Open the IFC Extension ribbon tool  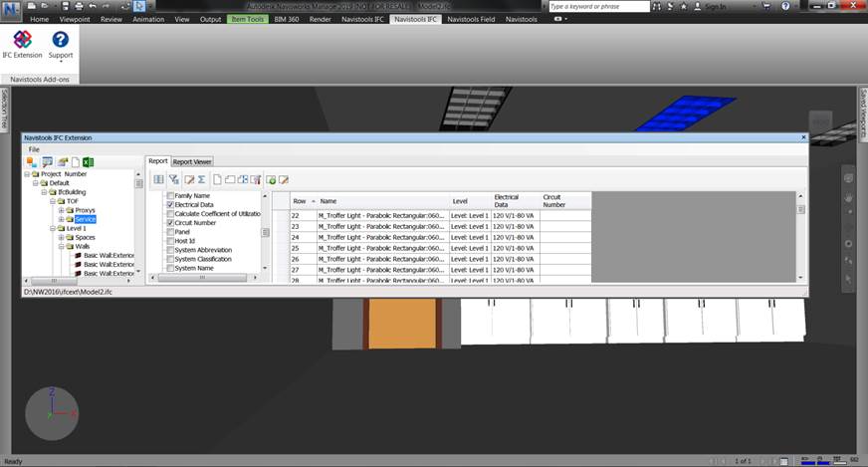click(x=22, y=45)
